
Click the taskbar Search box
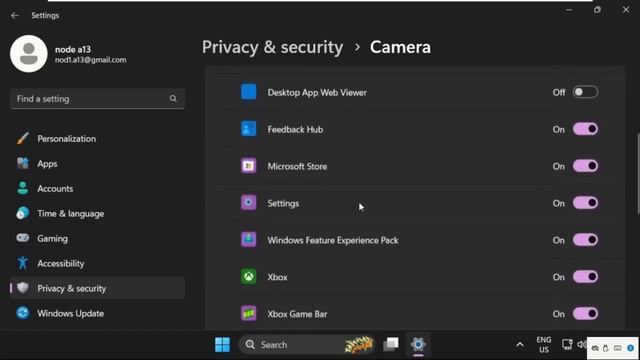click(x=307, y=345)
